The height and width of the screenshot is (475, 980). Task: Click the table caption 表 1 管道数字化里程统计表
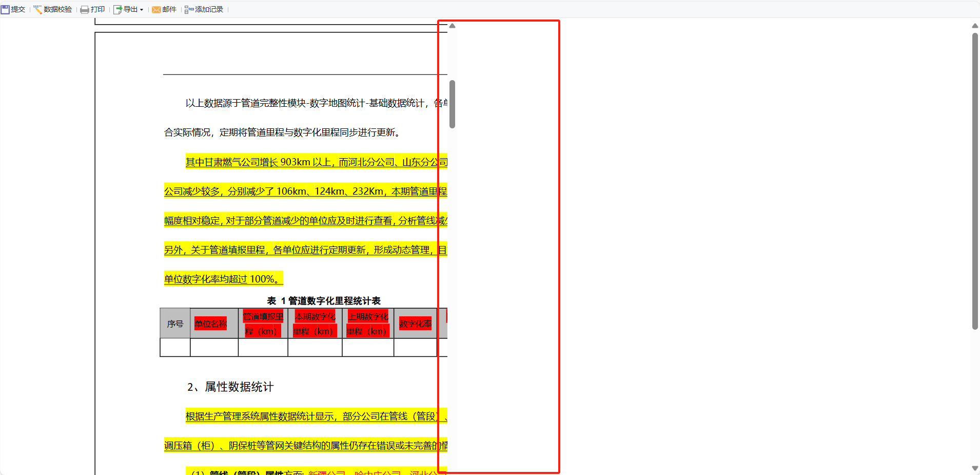[x=324, y=301]
